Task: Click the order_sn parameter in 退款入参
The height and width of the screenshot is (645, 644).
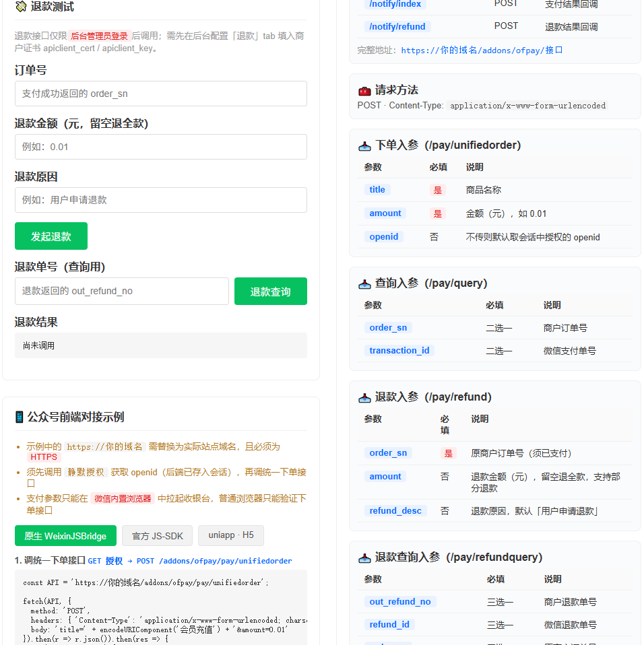Action: click(x=389, y=453)
